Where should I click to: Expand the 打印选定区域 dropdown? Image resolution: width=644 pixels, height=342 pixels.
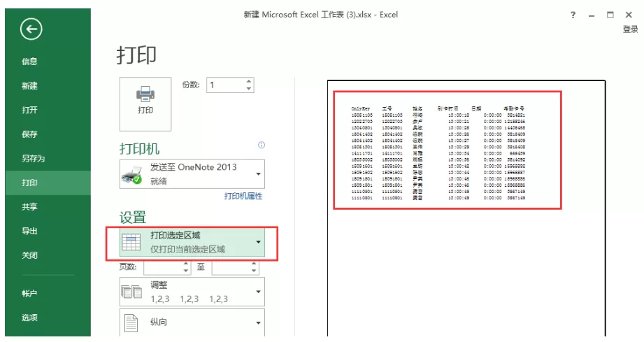tap(192, 242)
